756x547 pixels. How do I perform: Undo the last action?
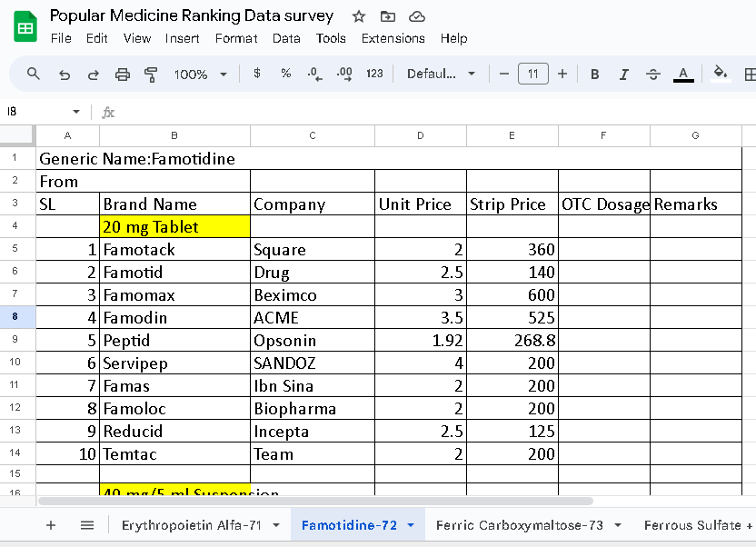(x=65, y=75)
